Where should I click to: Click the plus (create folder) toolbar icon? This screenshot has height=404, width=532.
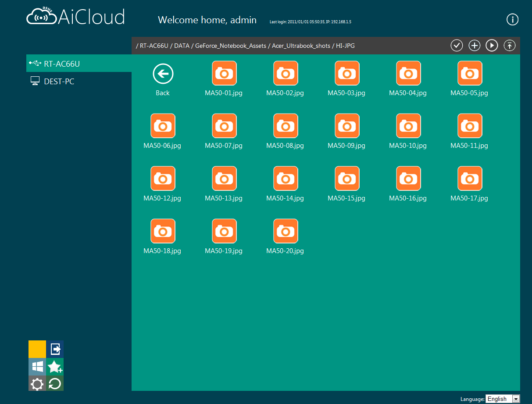pyautogui.click(x=475, y=45)
